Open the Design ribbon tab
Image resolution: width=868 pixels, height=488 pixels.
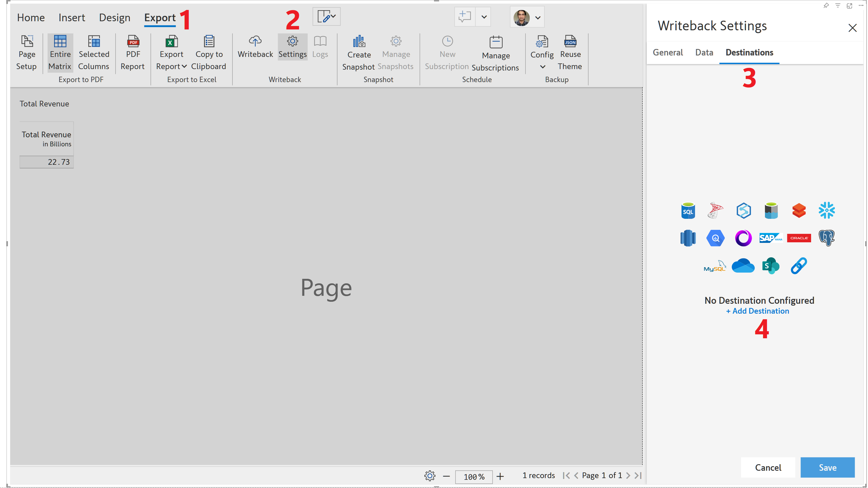[115, 18]
